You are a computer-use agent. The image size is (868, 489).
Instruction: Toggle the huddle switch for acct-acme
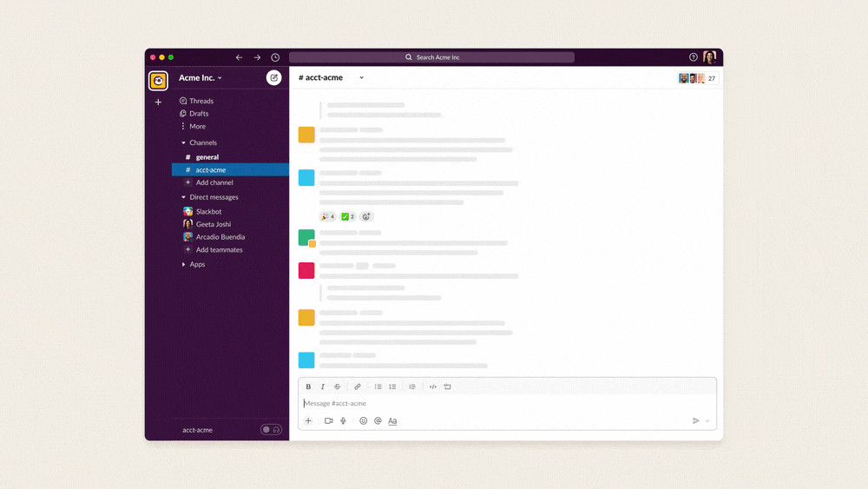[271, 430]
